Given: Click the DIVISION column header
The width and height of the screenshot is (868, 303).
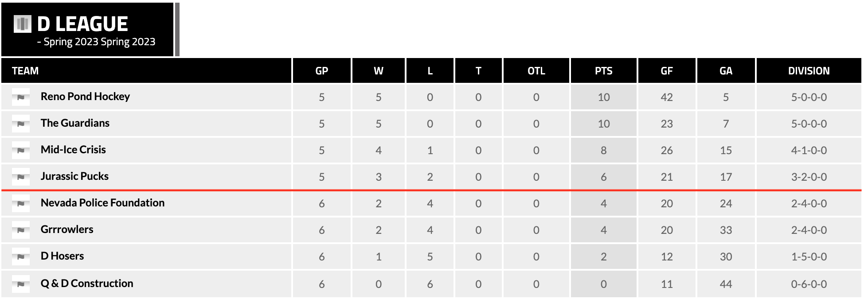Looking at the screenshot, I should (809, 71).
